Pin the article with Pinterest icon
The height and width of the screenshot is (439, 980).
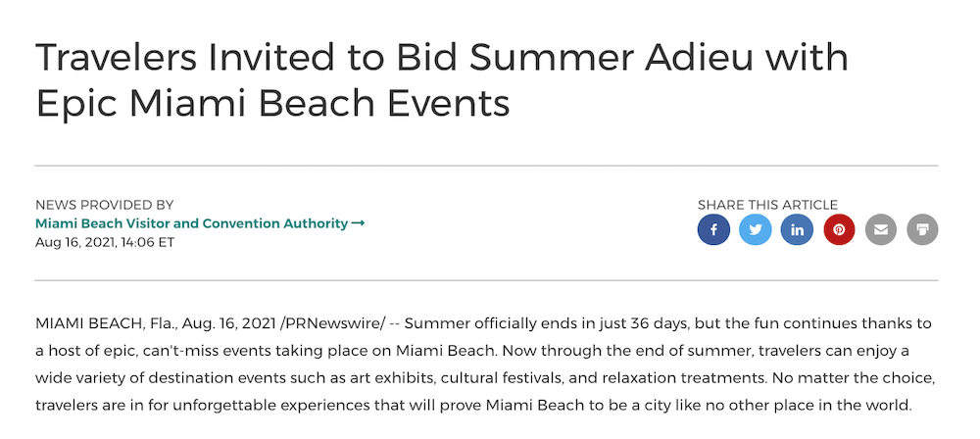(x=839, y=229)
